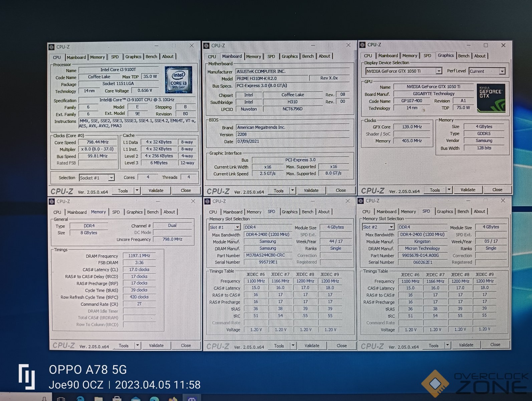Click the CPU-Z title icon in the Mainboard window
Image resolution: width=532 pixels, height=401 pixels.
click(x=207, y=45)
